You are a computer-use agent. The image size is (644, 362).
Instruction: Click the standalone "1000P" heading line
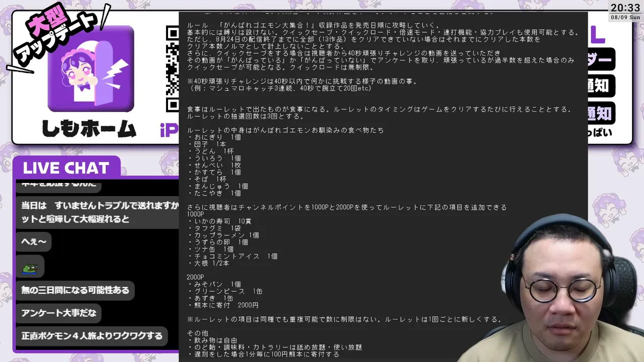[195, 214]
